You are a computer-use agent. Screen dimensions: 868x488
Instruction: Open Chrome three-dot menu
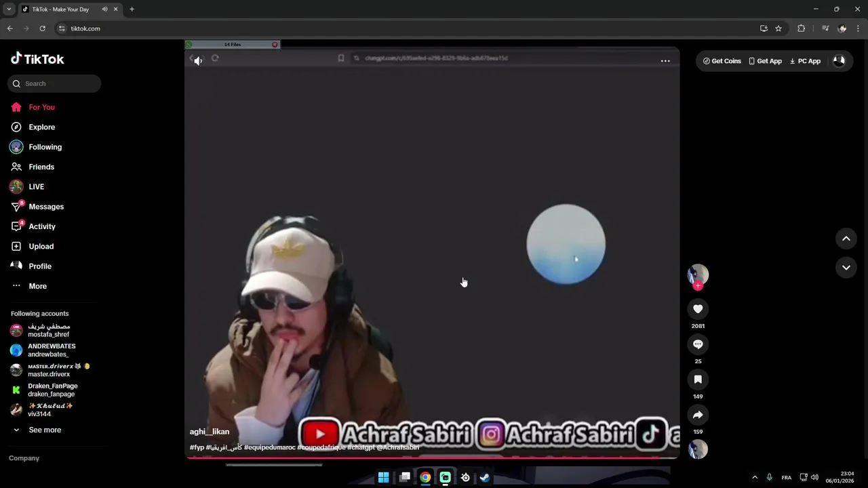(859, 28)
